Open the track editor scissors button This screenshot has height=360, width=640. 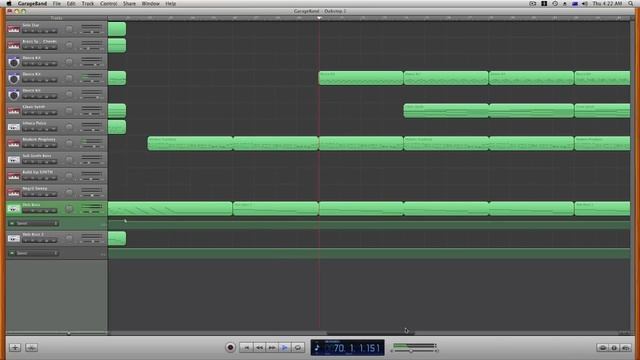pos(31,347)
